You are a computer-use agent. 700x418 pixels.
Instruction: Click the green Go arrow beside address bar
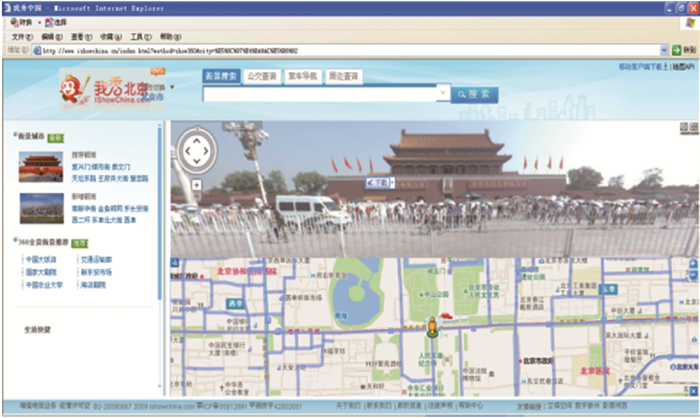tap(678, 49)
